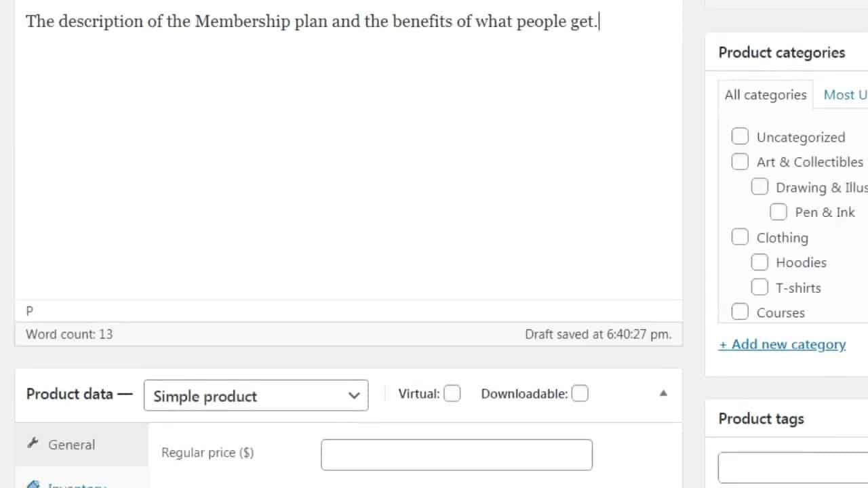The width and height of the screenshot is (868, 488).
Task: Switch to All categories tab
Action: click(x=765, y=95)
